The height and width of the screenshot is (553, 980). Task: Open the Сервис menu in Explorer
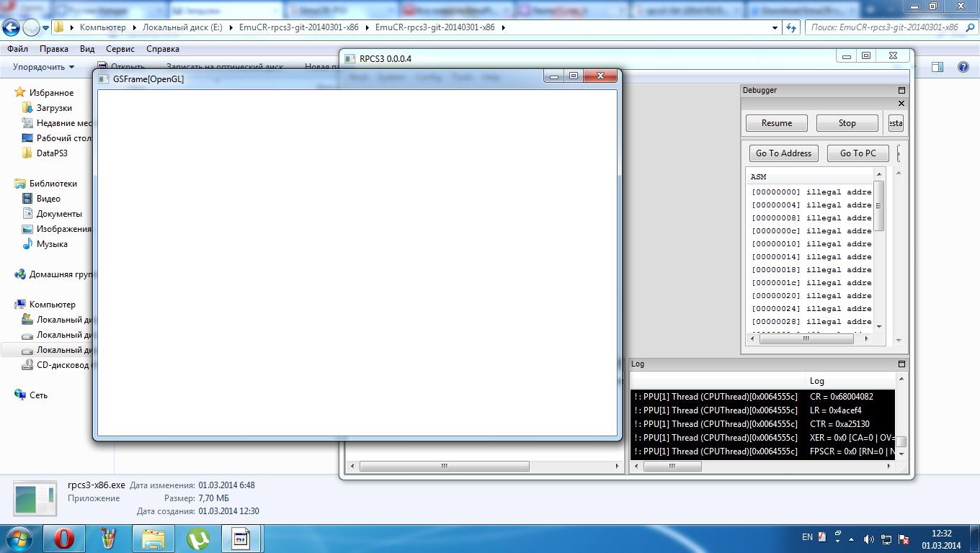pos(120,49)
